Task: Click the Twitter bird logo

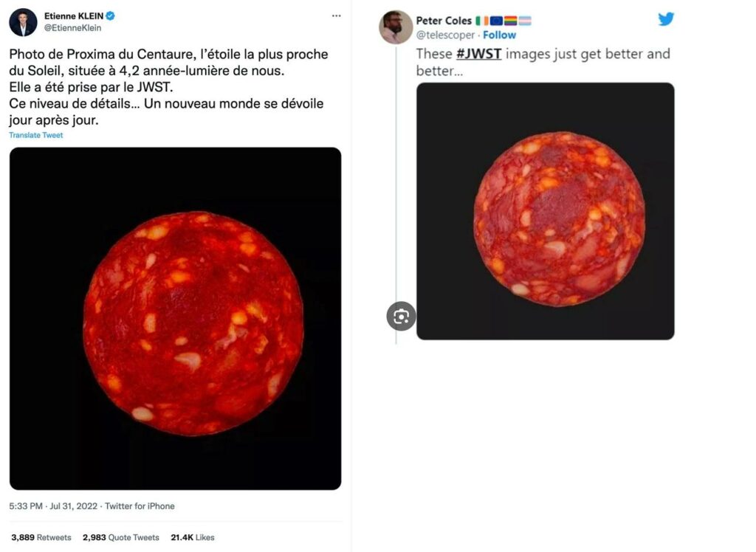Action: click(666, 20)
